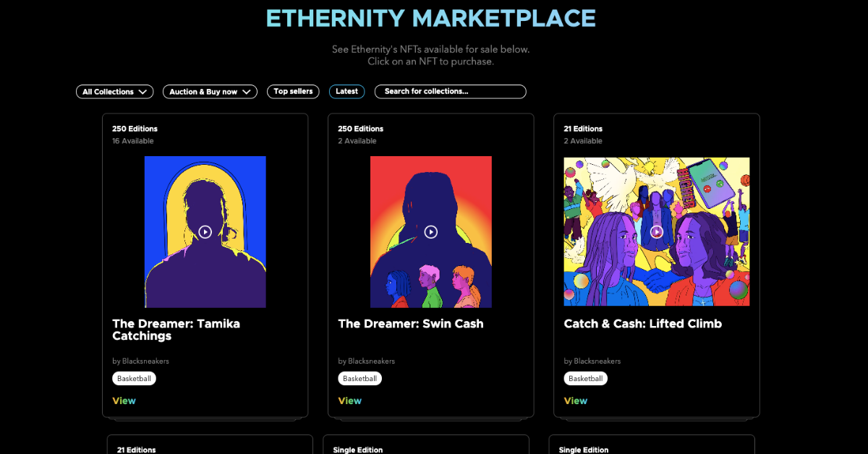Click the play icon on Lifted Climb artwork

click(657, 231)
